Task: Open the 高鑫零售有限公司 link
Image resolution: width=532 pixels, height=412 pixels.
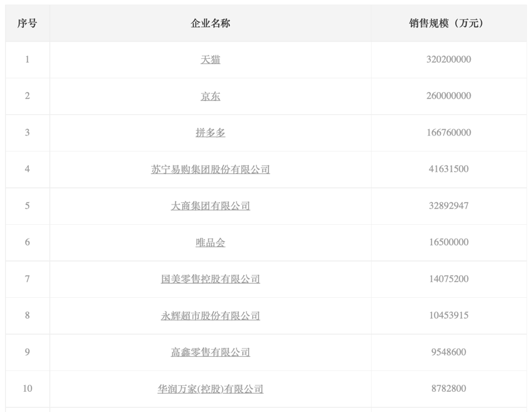Action: (x=210, y=353)
